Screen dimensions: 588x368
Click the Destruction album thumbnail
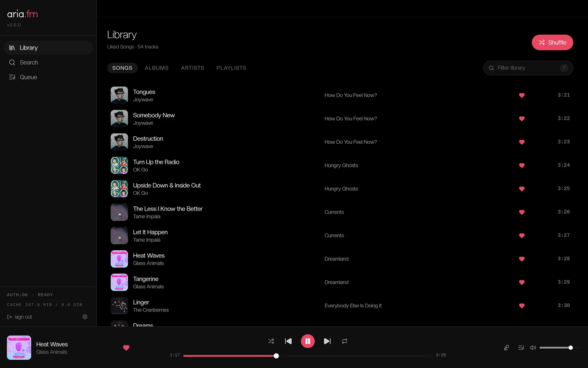click(x=119, y=142)
